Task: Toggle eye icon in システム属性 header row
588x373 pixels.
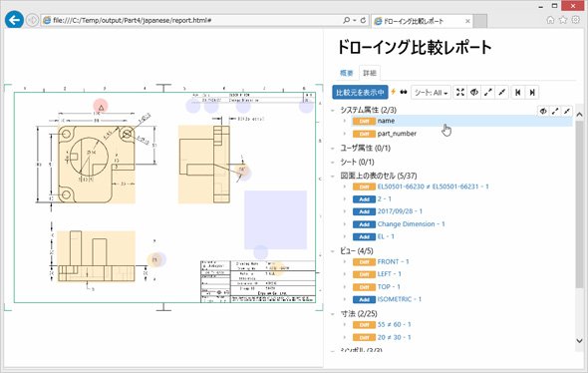Action: click(543, 111)
